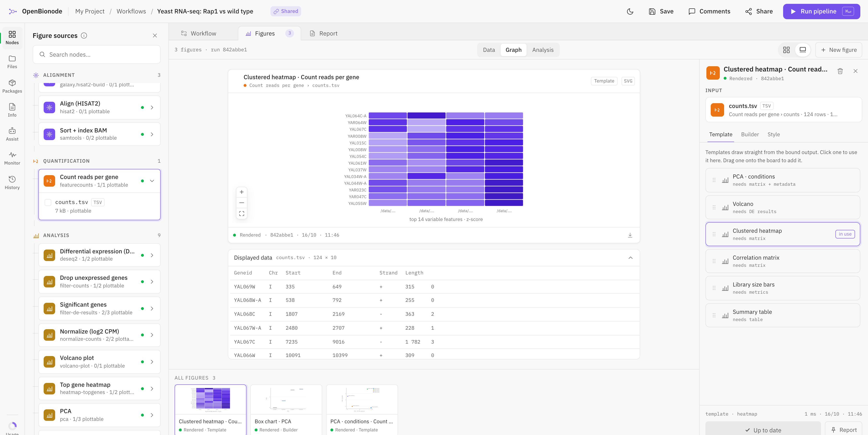Click the Save button

[661, 12]
